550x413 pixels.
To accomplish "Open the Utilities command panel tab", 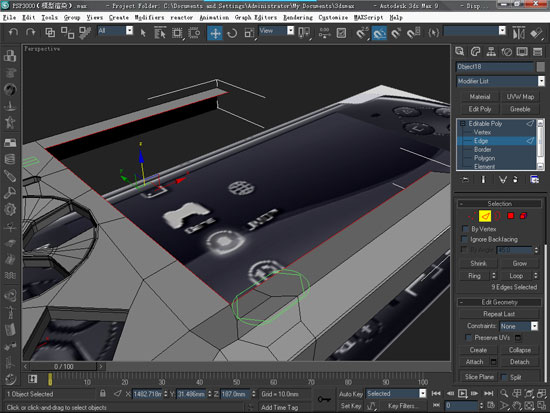I will [x=537, y=52].
